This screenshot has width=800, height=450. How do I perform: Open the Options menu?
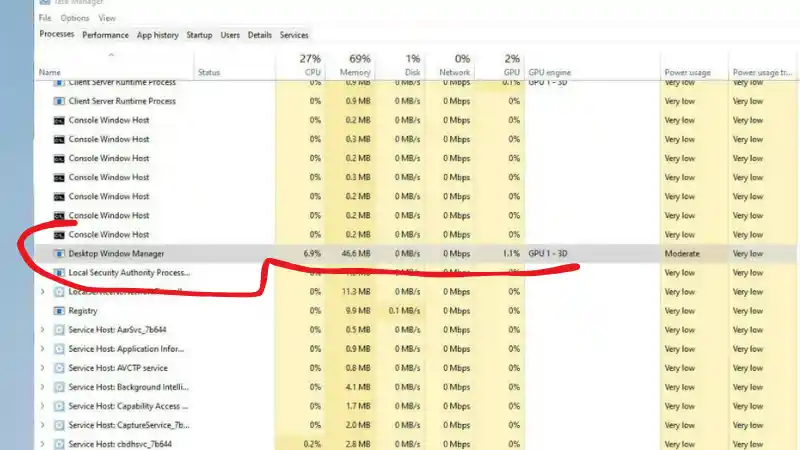pos(74,18)
